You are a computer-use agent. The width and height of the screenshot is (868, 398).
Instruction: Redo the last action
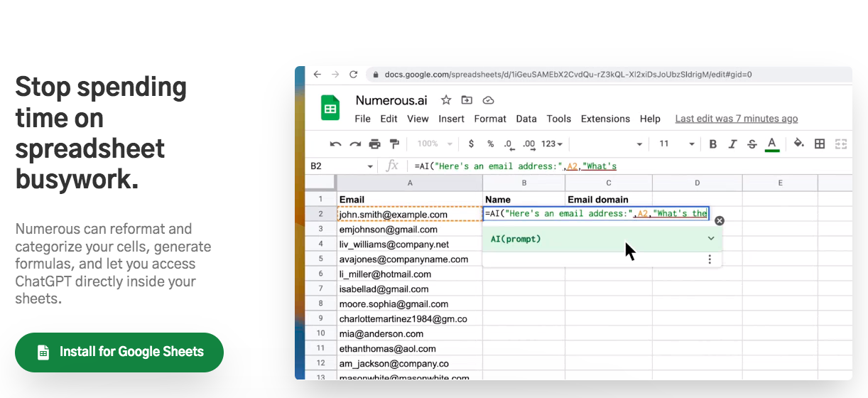355,144
